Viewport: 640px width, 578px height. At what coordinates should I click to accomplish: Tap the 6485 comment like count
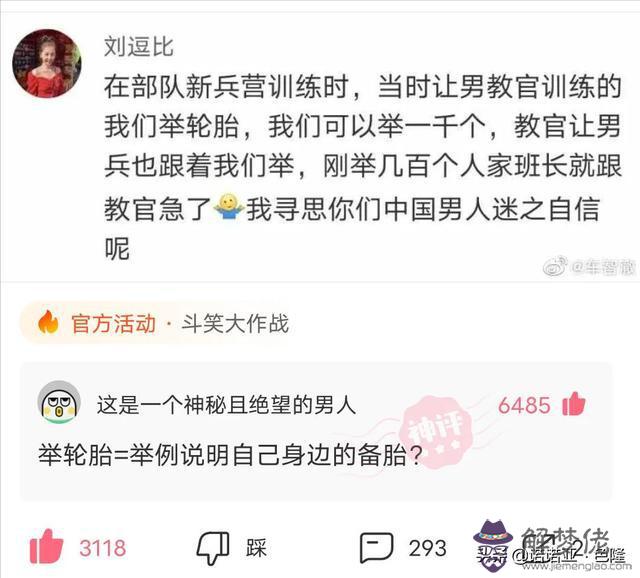click(x=524, y=405)
